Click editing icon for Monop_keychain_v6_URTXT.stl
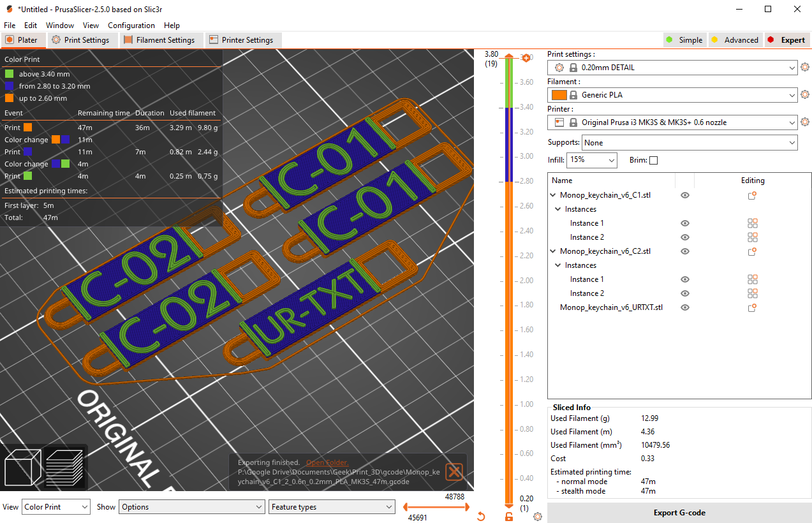Screen dimensions: 812x523 pyautogui.click(x=752, y=307)
